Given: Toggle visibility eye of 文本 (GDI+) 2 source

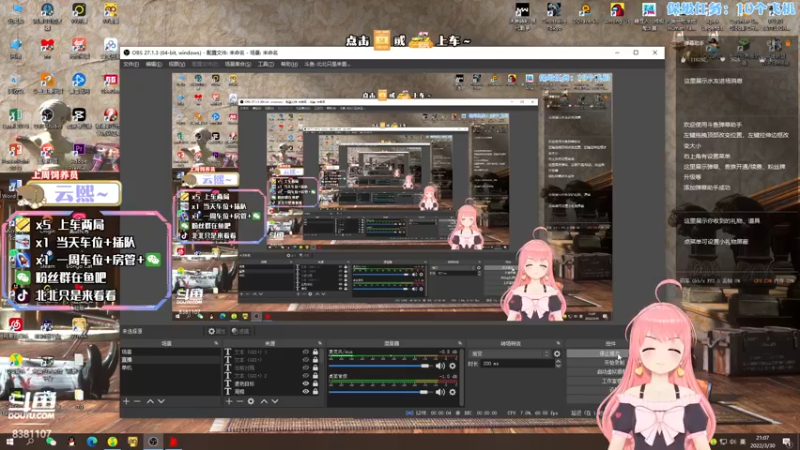Looking at the screenshot, I should [x=305, y=376].
